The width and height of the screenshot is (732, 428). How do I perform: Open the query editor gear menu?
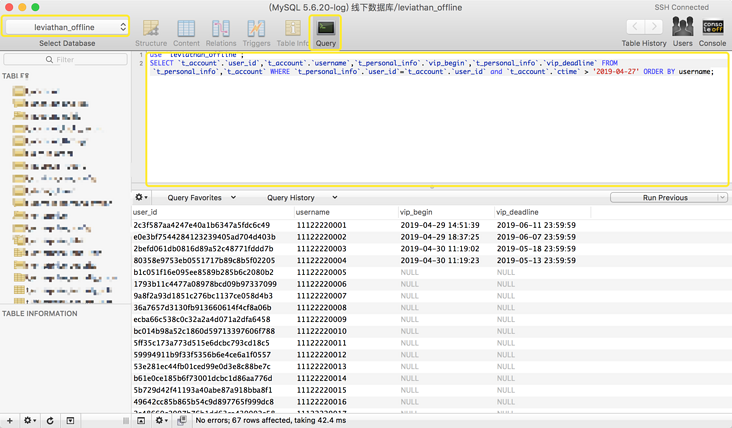pos(142,198)
